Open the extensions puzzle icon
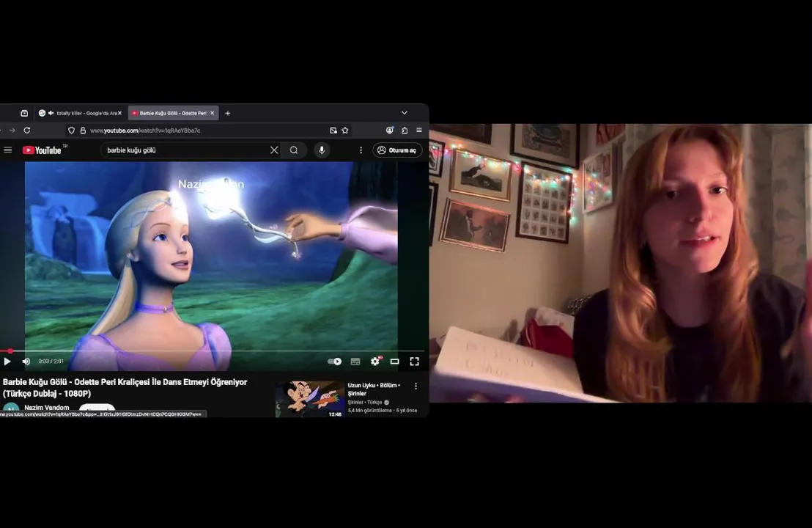This screenshot has height=528, width=812. point(405,131)
